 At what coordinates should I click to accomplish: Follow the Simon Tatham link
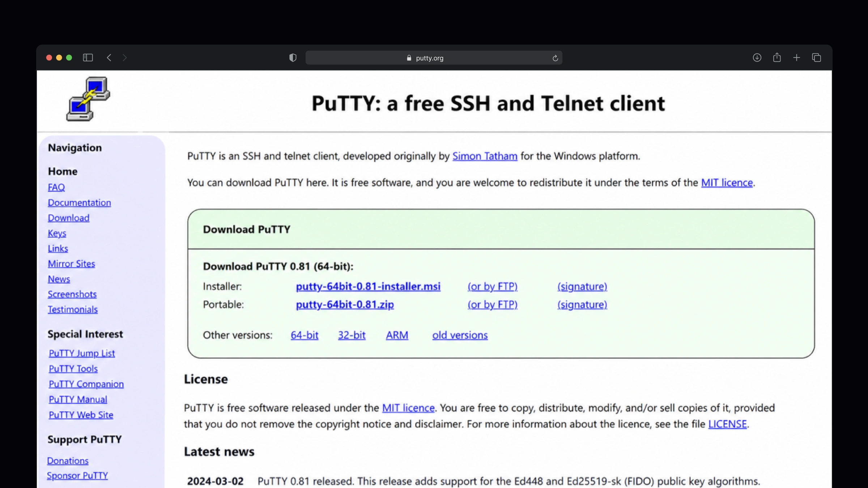click(485, 156)
